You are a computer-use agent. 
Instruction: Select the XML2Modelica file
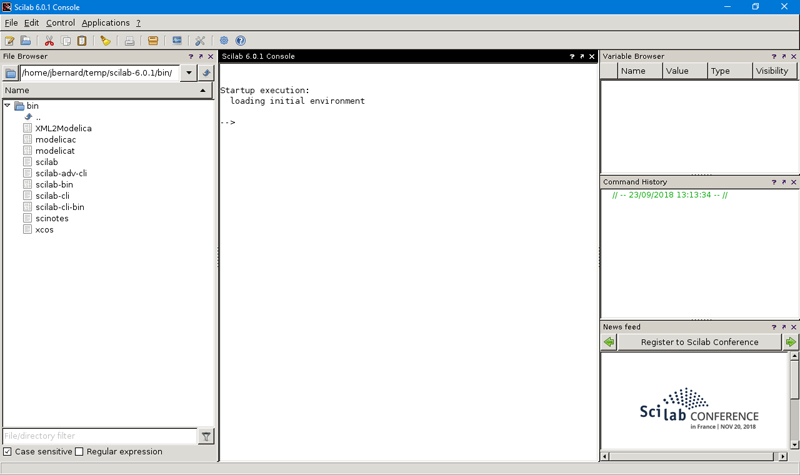(63, 129)
